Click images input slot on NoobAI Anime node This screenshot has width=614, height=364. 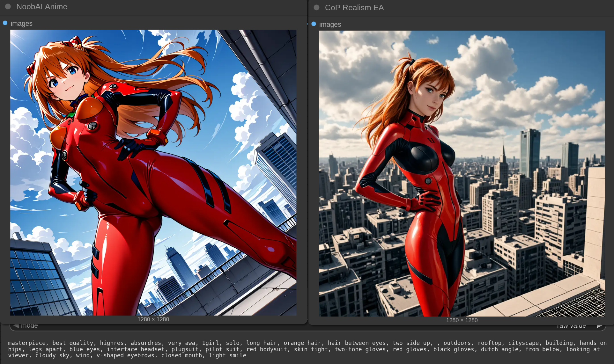click(5, 23)
